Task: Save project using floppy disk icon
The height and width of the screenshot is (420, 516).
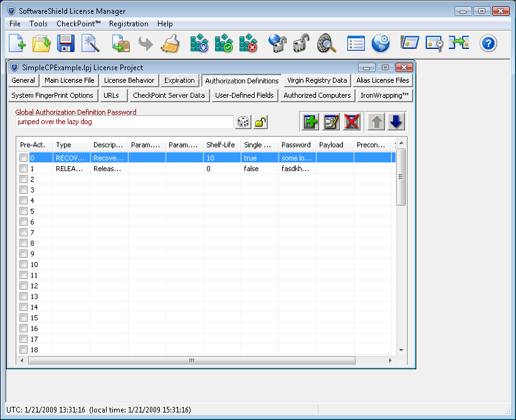Action: (66, 43)
